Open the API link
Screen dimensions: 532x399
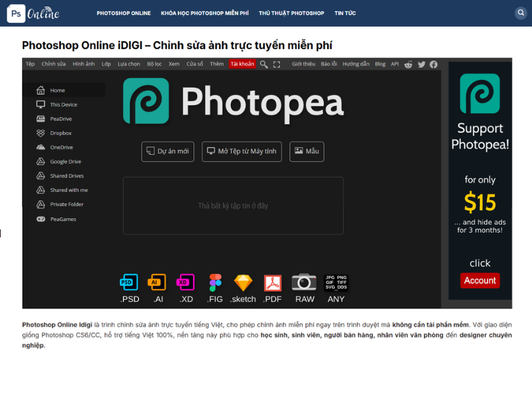click(x=394, y=64)
